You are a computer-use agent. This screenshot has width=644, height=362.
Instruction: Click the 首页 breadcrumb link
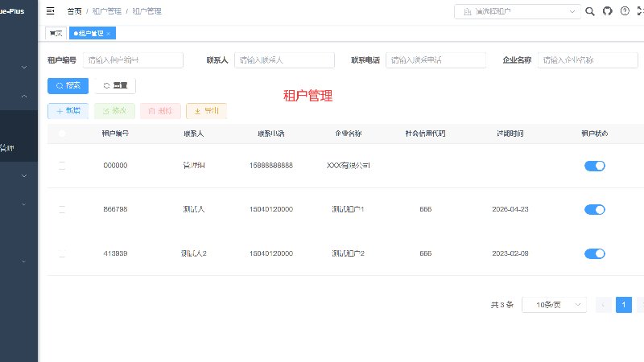(x=74, y=11)
